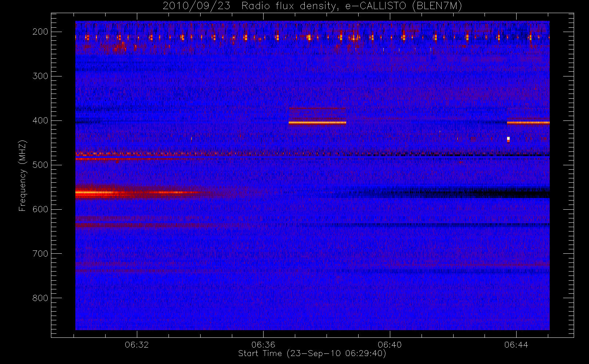Click the 06:32 time tick label
The width and height of the screenshot is (589, 364).
pyautogui.click(x=137, y=345)
